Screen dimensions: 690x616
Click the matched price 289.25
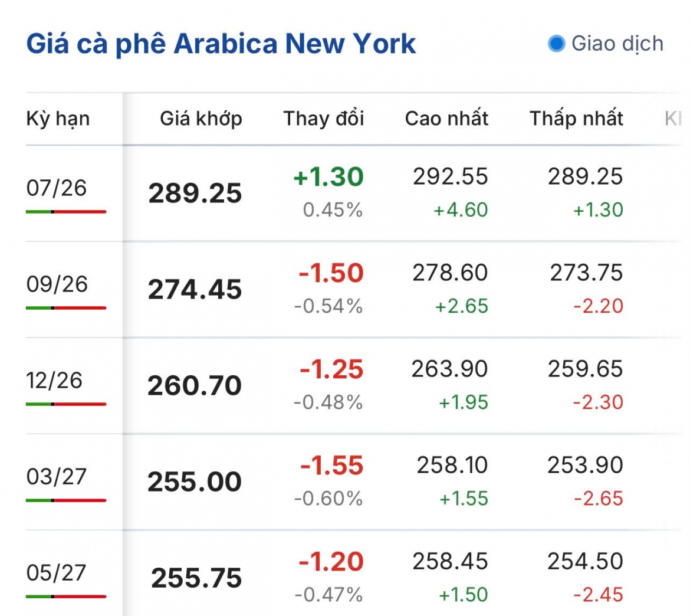tap(195, 194)
